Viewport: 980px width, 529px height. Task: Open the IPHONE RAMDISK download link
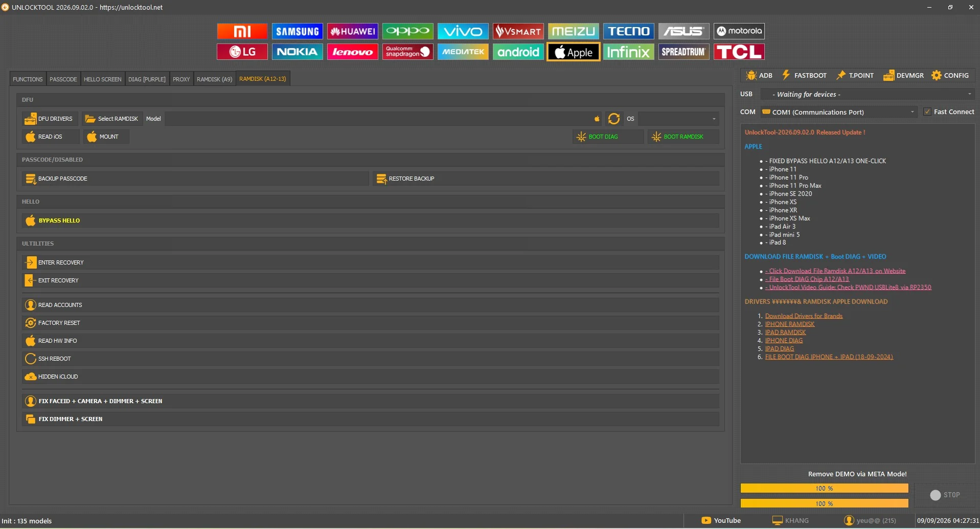click(789, 324)
